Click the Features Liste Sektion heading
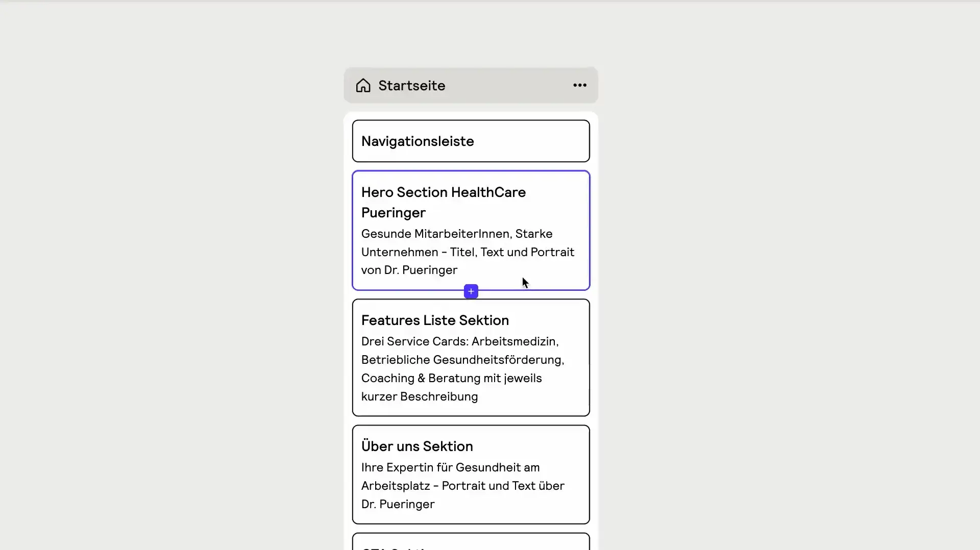 (435, 320)
